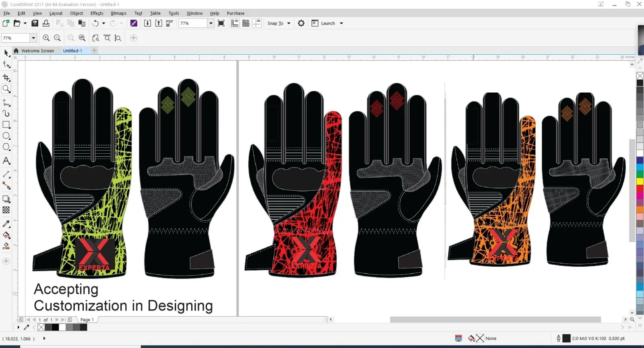The image size is (644, 348).
Task: Toggle the document grid display
Action: click(246, 23)
